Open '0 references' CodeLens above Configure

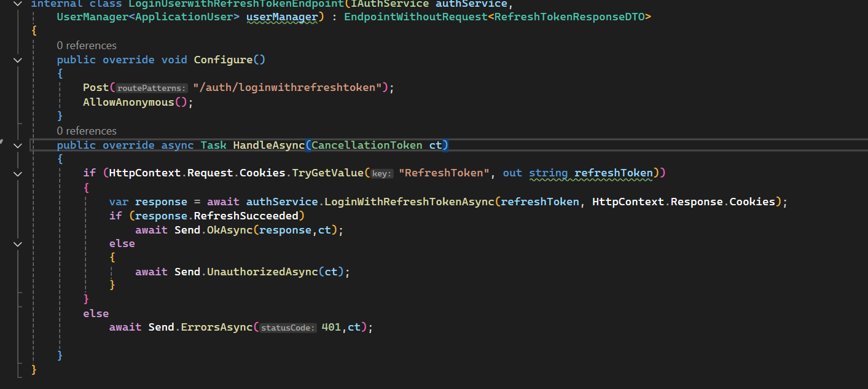pyautogui.click(x=87, y=45)
